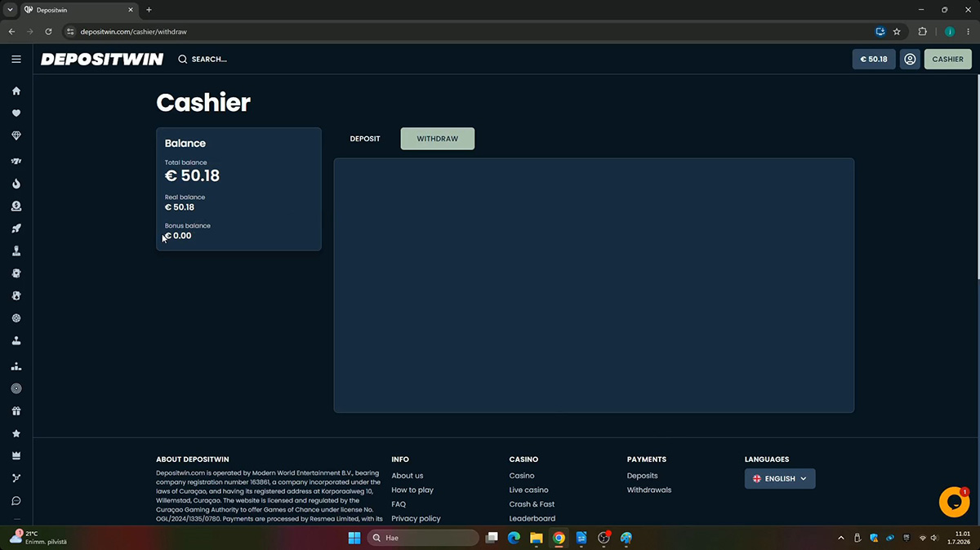Viewport: 980px width, 550px height.
Task: Open the Windows taskbar search box
Action: click(423, 538)
